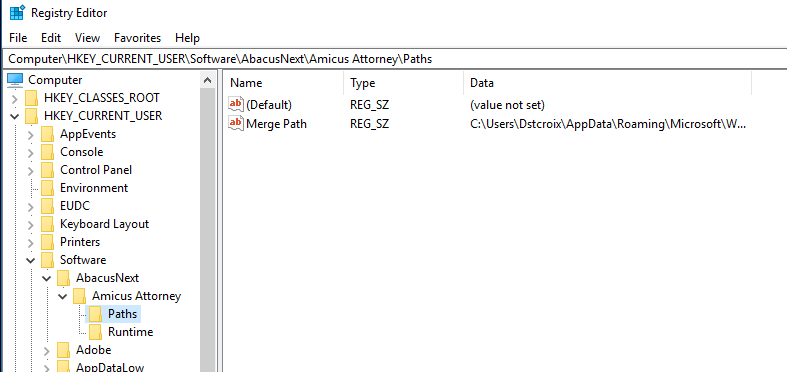Click the (Default) string value icon
787x372 pixels.
tap(236, 104)
